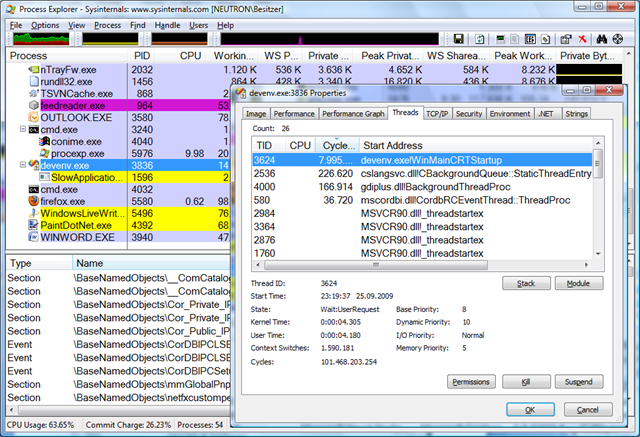Open the Handle menu
The width and height of the screenshot is (640, 437).
tap(167, 25)
